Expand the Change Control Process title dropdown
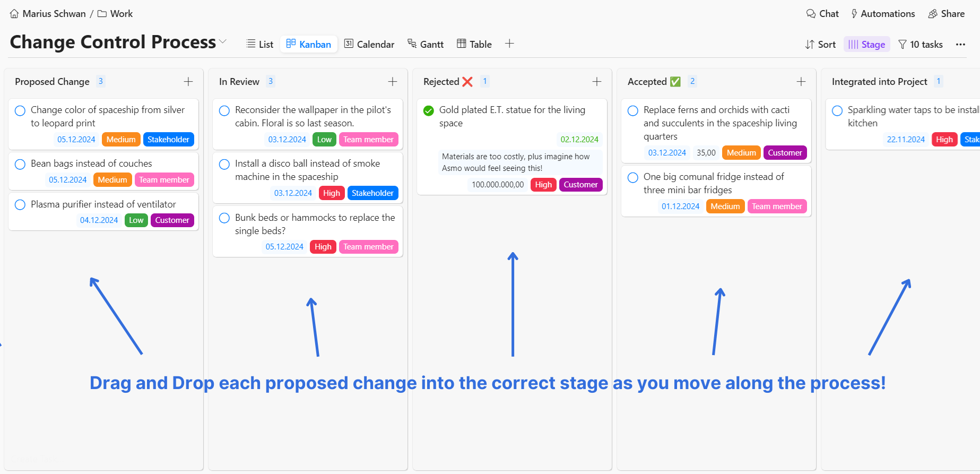The height and width of the screenshot is (474, 980). 223,41
